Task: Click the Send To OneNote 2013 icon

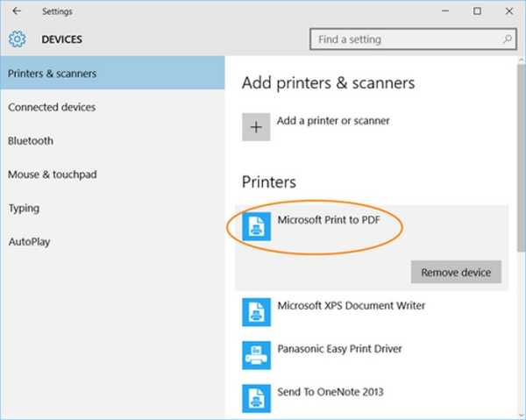Action: (256, 396)
